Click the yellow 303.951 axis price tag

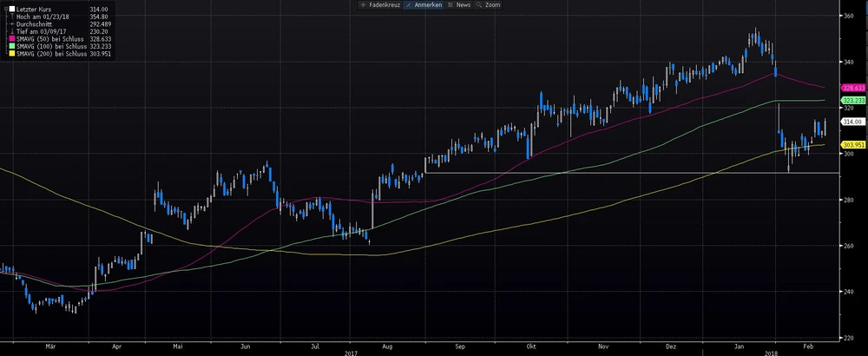pyautogui.click(x=853, y=144)
